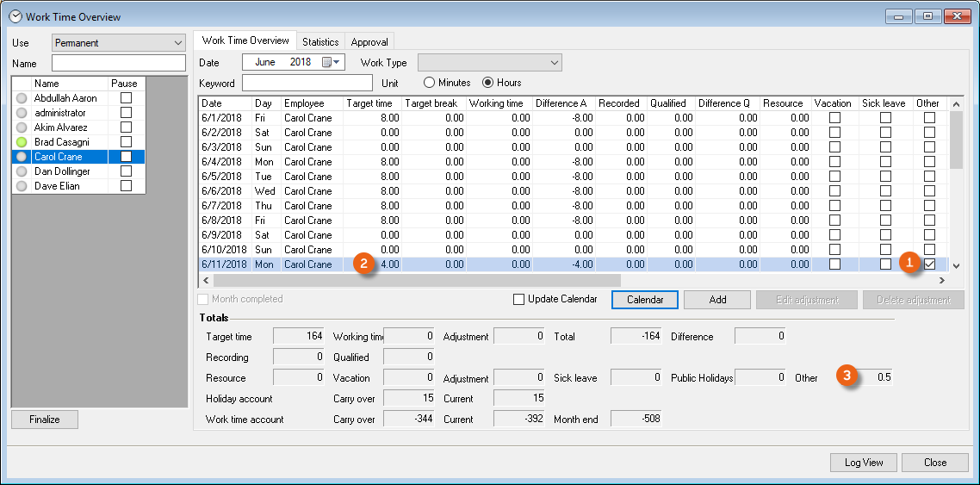Click the gray status icon beside Abdullah Aaron
The width and height of the screenshot is (980, 485).
click(22, 98)
